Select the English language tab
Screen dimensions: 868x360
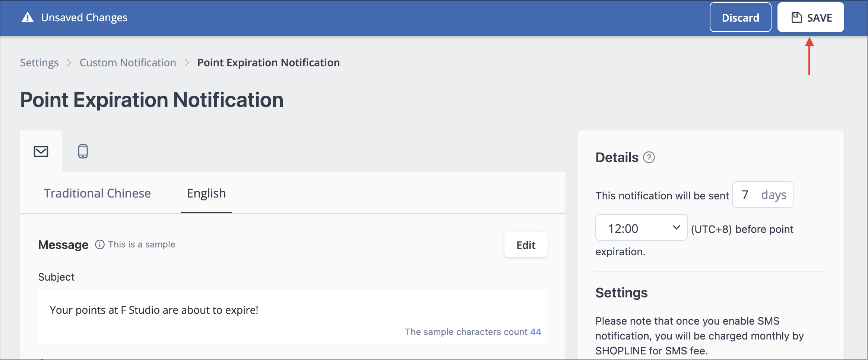click(x=206, y=193)
